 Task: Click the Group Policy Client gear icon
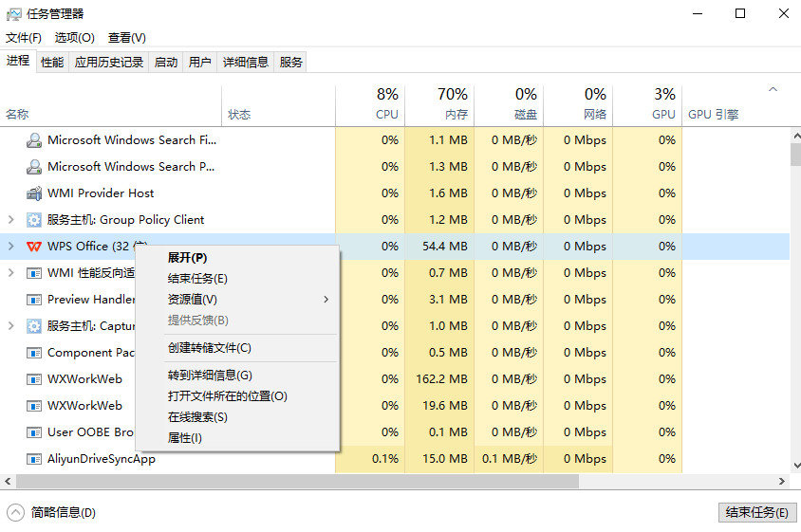[34, 220]
